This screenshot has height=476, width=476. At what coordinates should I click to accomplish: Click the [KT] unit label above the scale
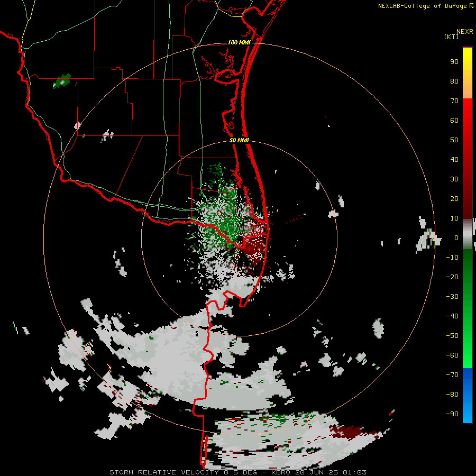(451, 36)
